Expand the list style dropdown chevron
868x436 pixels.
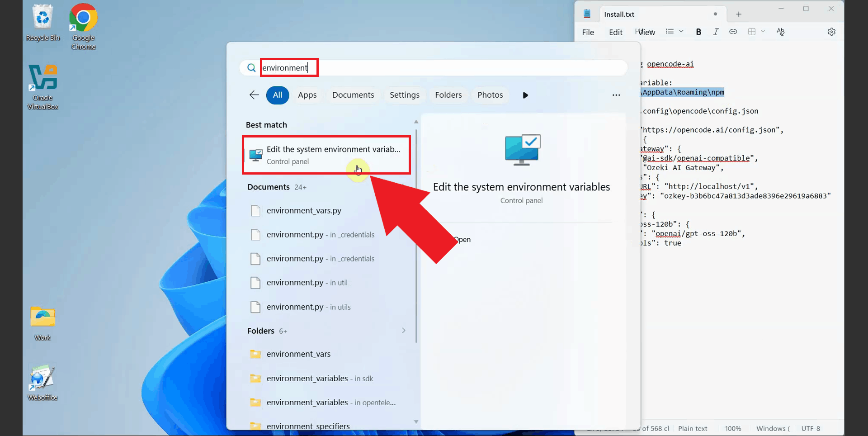682,32
